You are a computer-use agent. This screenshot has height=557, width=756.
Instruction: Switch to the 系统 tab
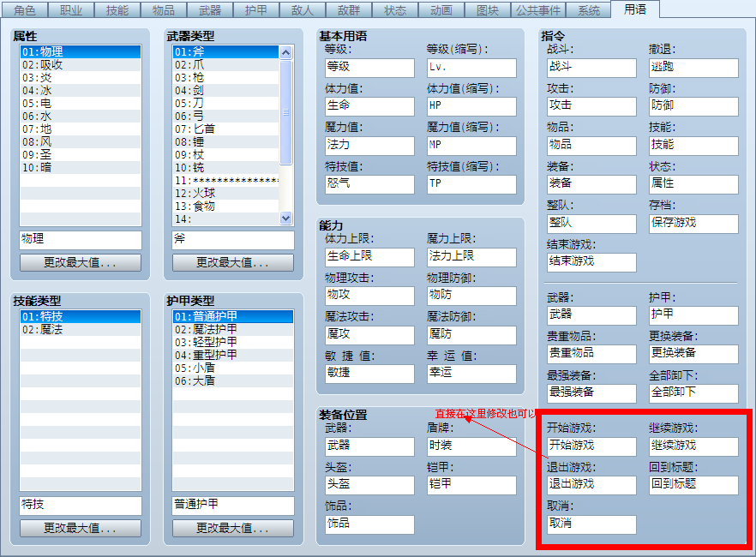[588, 10]
